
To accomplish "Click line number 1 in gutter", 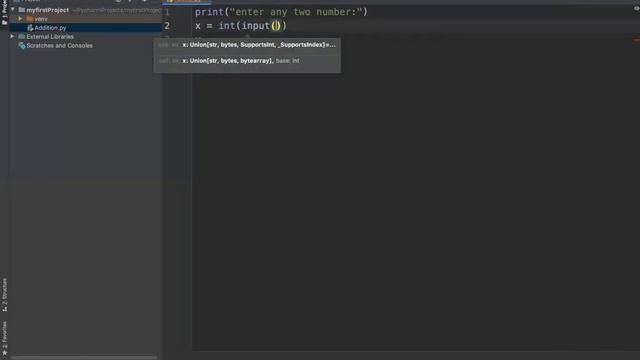I will pyautogui.click(x=167, y=12).
